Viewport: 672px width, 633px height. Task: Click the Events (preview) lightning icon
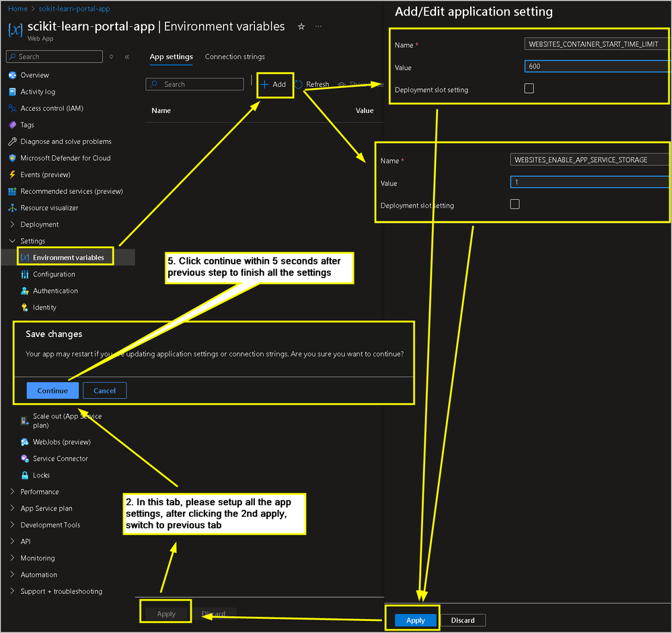point(12,174)
